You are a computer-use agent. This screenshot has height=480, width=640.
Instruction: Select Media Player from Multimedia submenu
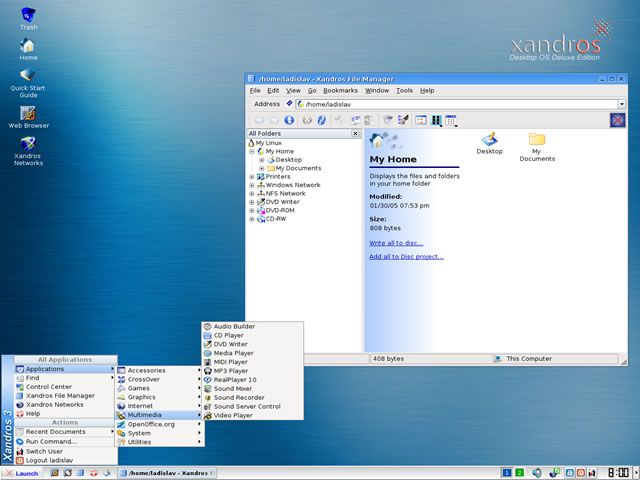[233, 353]
